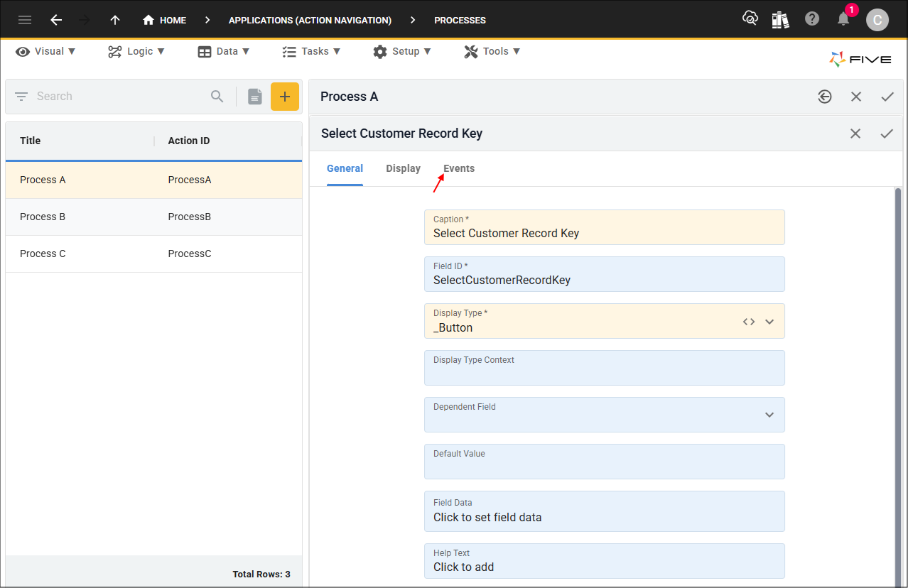Select the Process A row
Viewport: 908px width, 588px height.
click(x=153, y=180)
